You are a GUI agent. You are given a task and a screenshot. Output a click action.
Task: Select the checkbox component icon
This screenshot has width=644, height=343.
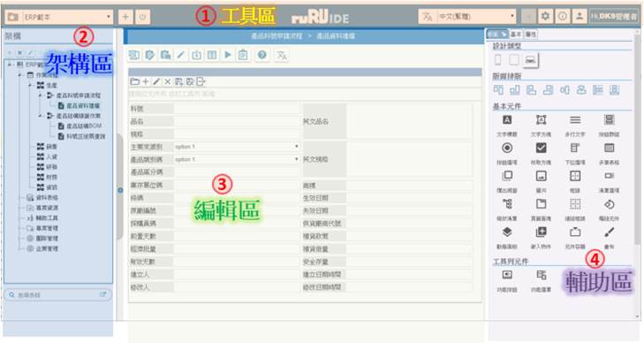tap(541, 148)
